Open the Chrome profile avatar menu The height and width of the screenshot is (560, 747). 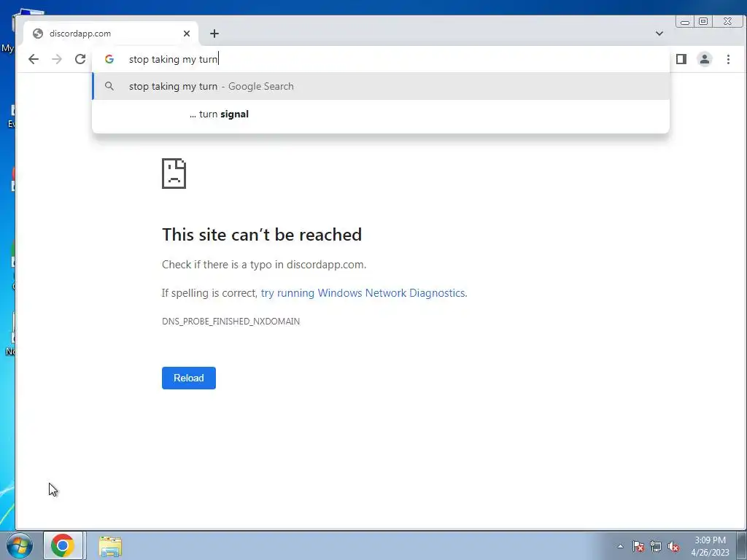click(705, 59)
